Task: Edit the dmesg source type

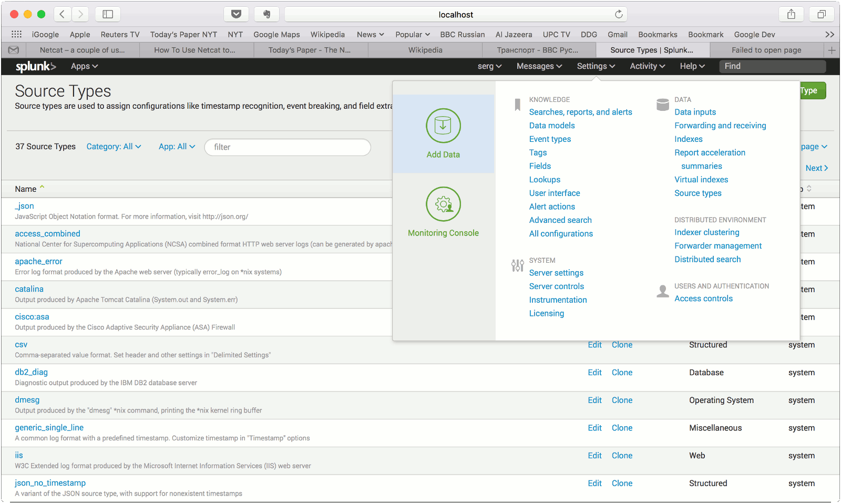Action: pos(594,400)
